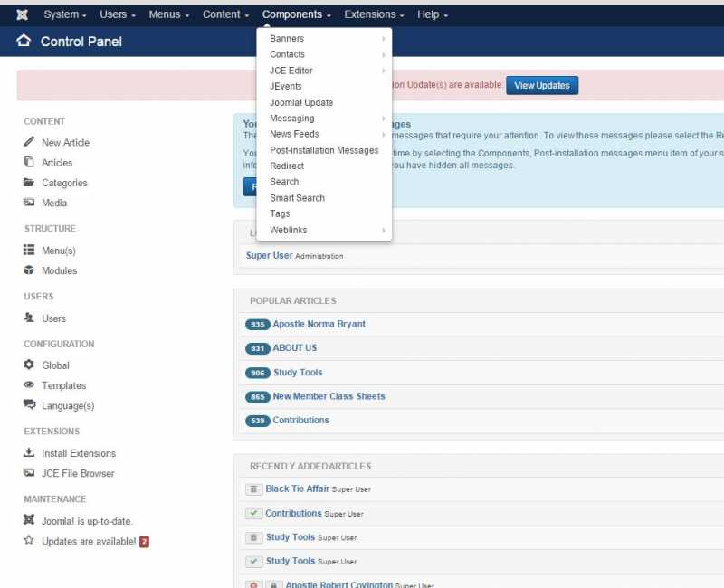Click the Articles stack icon in sidebar
This screenshot has width=724, height=588.
coord(29,162)
